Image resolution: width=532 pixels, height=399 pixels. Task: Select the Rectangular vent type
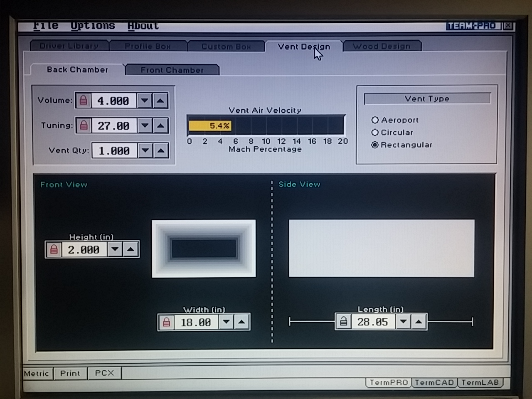point(401,145)
